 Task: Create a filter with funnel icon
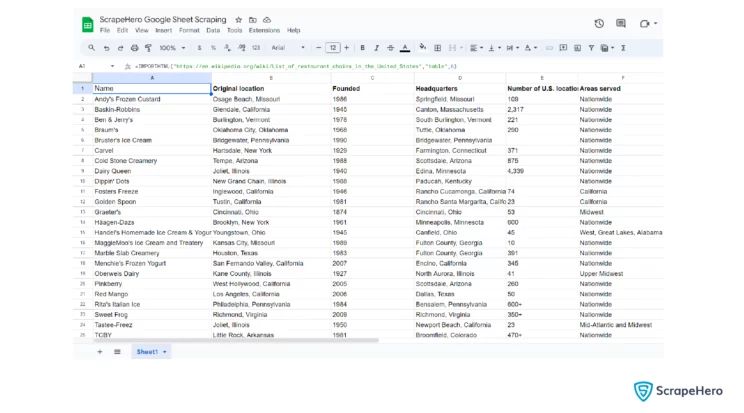coord(591,48)
